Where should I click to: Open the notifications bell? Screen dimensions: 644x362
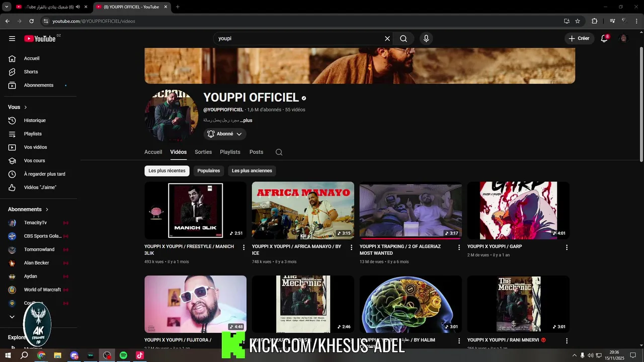click(x=604, y=39)
